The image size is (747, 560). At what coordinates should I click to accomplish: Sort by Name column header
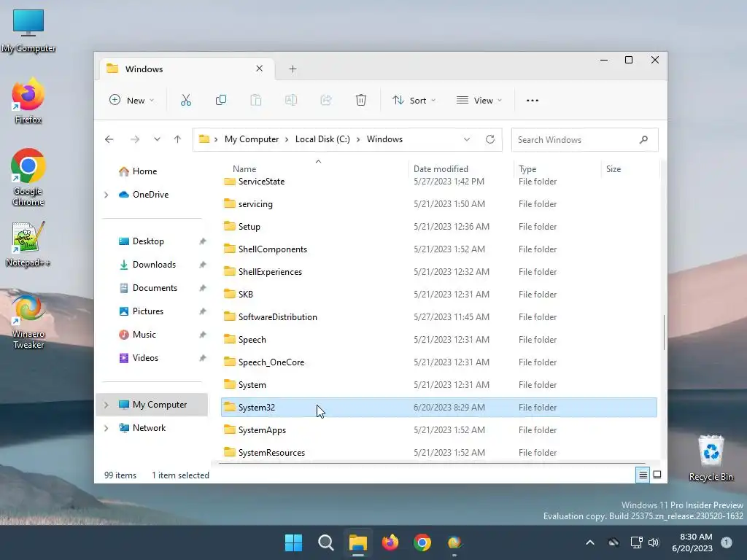tap(244, 169)
